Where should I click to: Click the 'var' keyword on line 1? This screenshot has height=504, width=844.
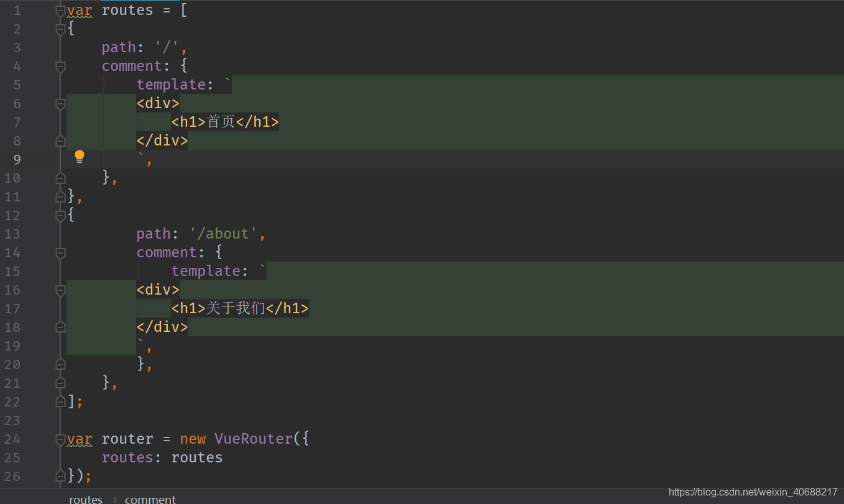pos(80,11)
